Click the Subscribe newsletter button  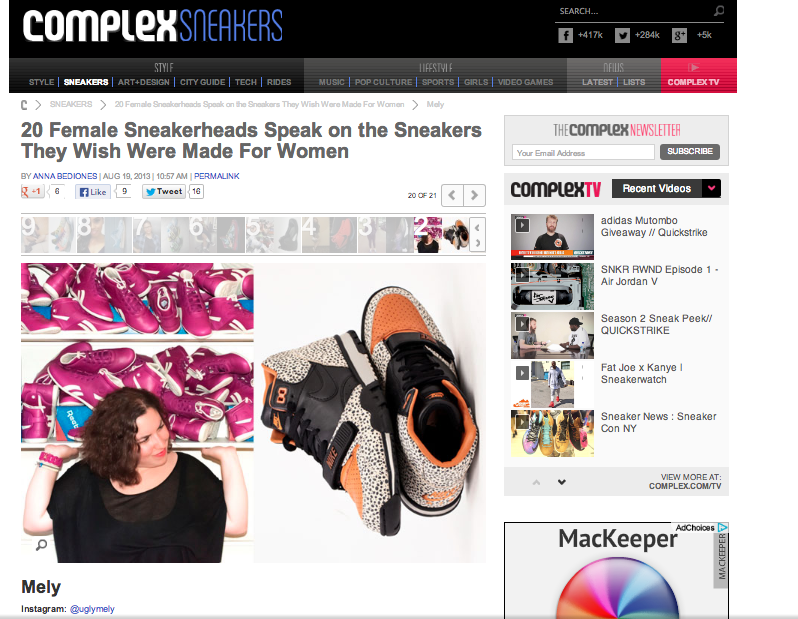click(690, 151)
